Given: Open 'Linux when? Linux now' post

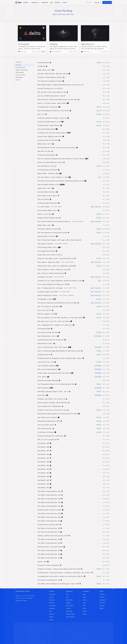Looking at the screenshot, I should [x=46, y=362].
